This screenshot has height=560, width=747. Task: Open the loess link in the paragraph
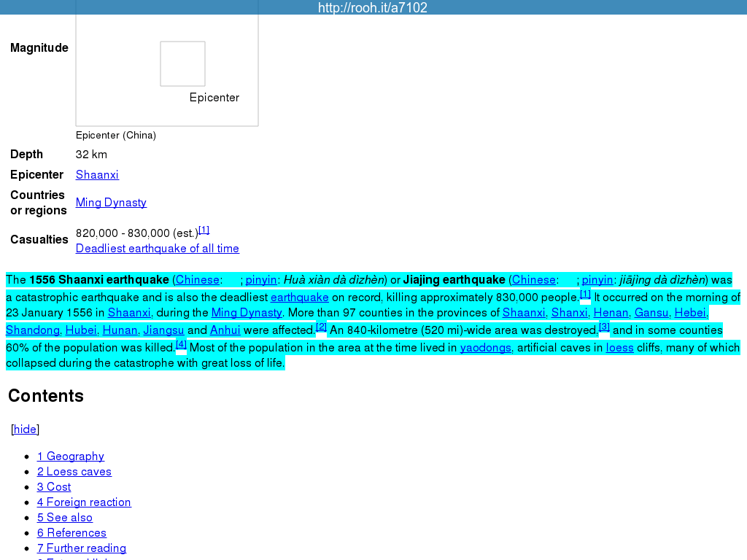pos(619,348)
